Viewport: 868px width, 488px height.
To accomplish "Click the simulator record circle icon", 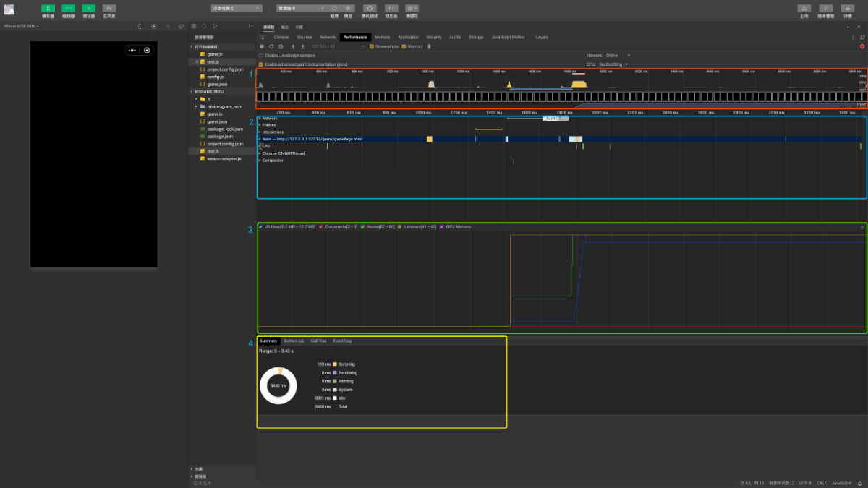I will tap(154, 27).
